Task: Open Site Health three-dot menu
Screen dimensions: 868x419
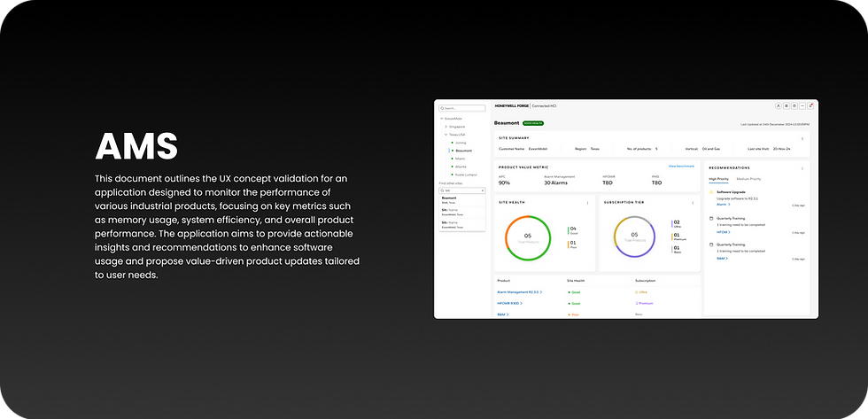Action: click(x=588, y=203)
